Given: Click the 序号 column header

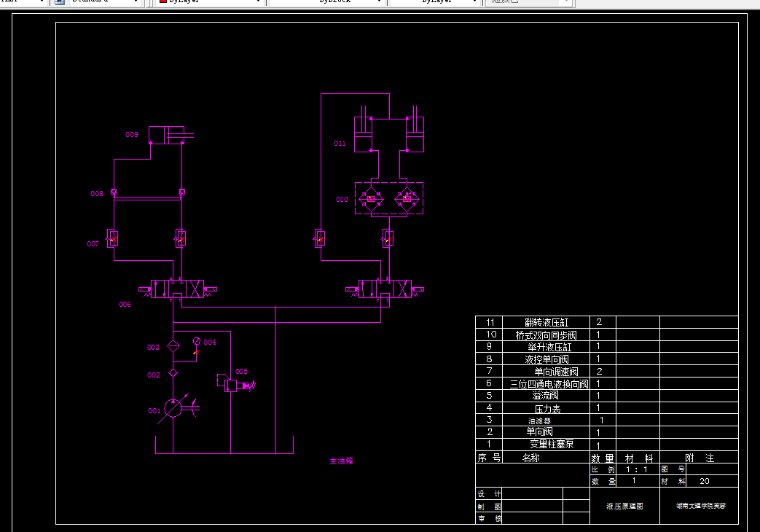Looking at the screenshot, I should tap(489, 458).
